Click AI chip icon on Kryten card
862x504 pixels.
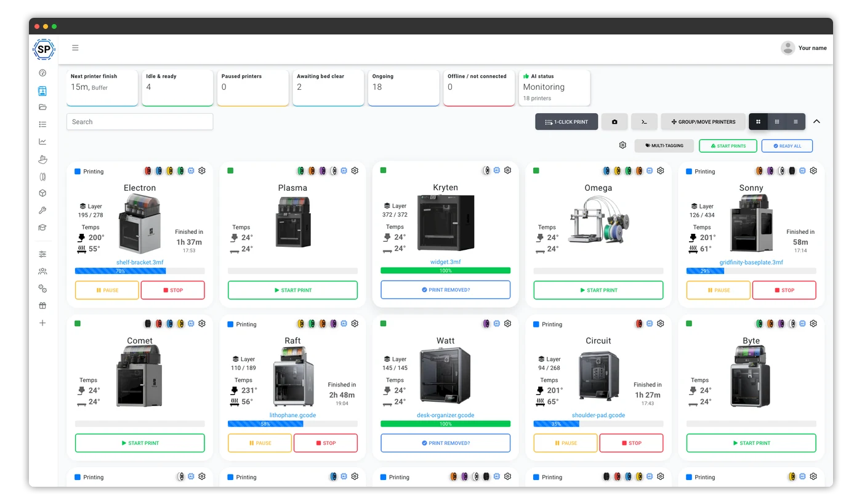tap(497, 170)
